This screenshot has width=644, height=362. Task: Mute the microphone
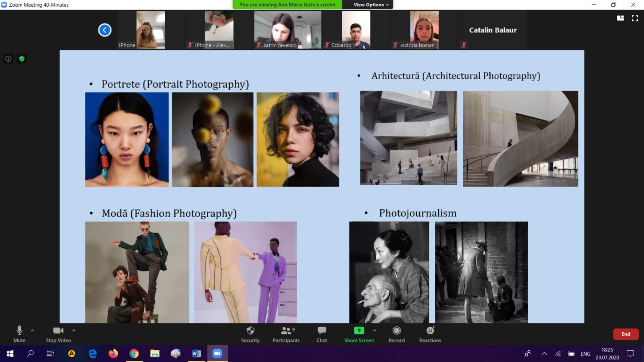19,335
